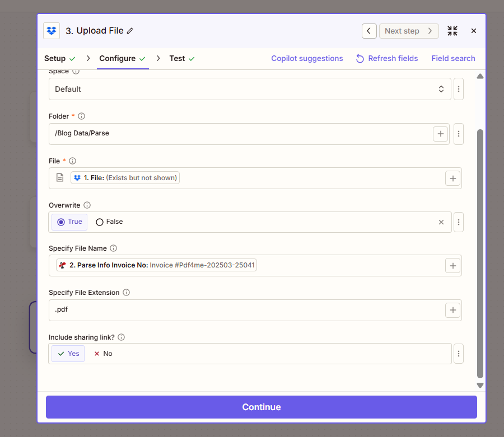
Task: Switch to the Setup tab
Action: coord(55,58)
